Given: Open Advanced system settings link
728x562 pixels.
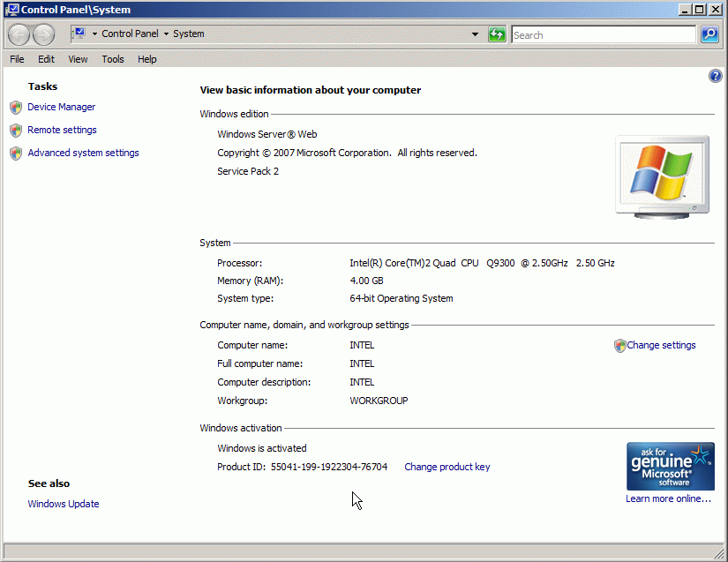Looking at the screenshot, I should (x=83, y=153).
